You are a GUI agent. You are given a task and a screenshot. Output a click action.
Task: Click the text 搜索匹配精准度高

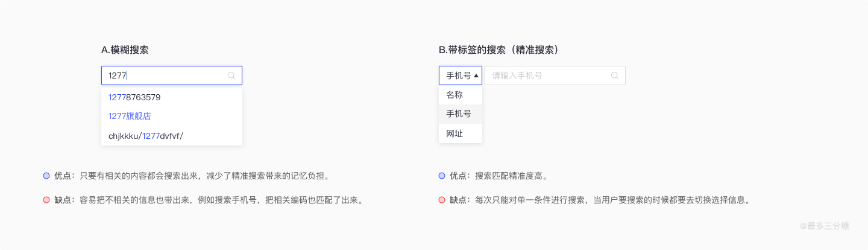(x=511, y=176)
